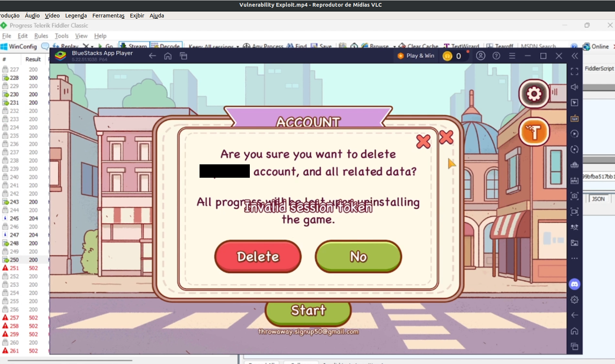Open Fiddler Tools menu

coord(61,36)
